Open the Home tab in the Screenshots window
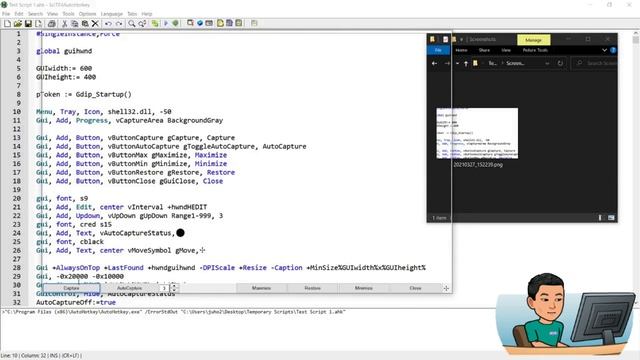 pos(461,50)
